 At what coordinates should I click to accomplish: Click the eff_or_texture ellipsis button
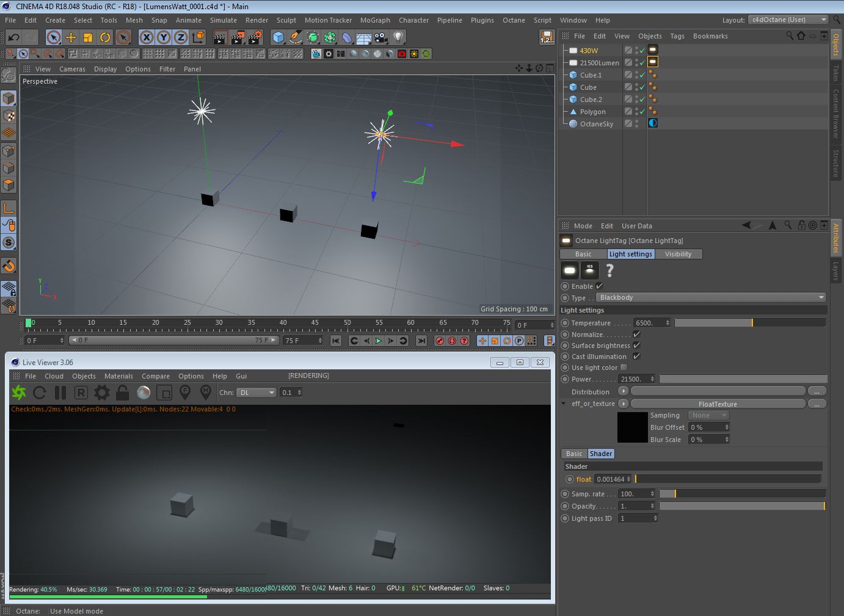[x=817, y=404]
